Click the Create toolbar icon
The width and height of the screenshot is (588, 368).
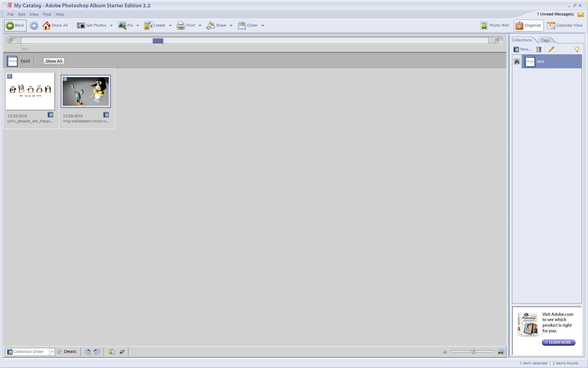(148, 25)
